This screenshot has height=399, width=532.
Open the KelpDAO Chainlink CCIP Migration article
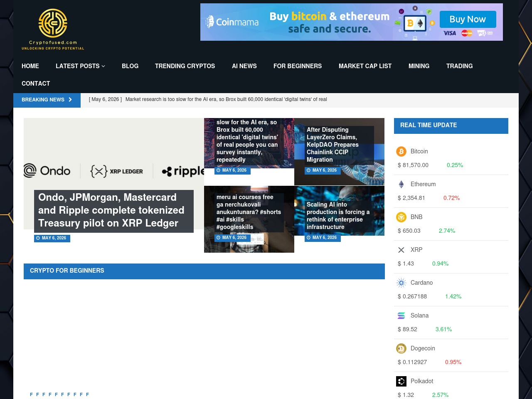(x=332, y=145)
